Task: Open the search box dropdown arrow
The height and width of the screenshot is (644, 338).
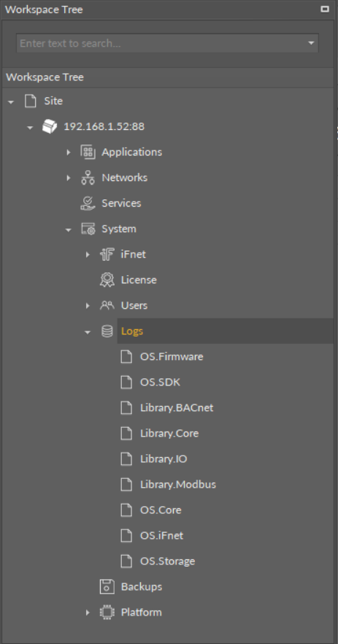Action: [311, 43]
